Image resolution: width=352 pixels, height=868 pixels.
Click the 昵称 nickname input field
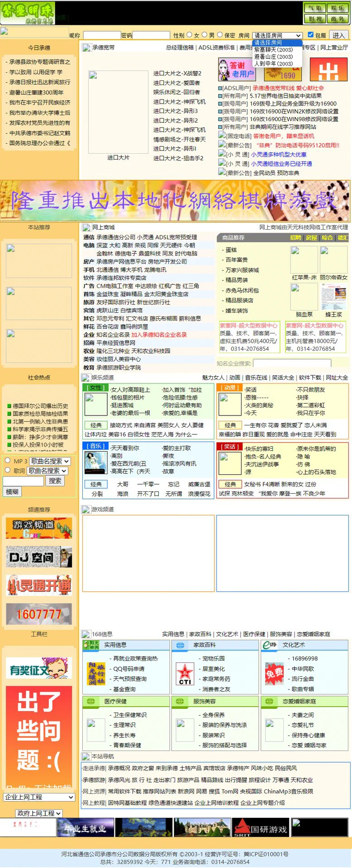(x=102, y=35)
